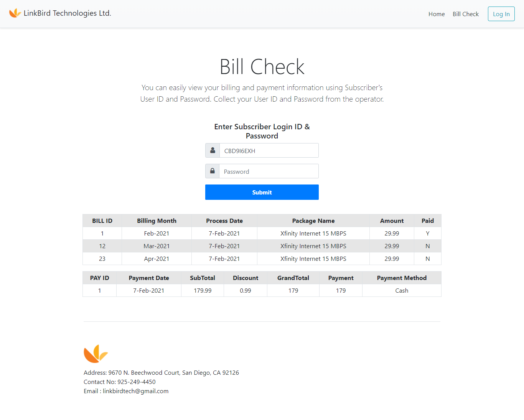524x420 pixels.
Task: Open the Home navigation link
Action: [437, 14]
